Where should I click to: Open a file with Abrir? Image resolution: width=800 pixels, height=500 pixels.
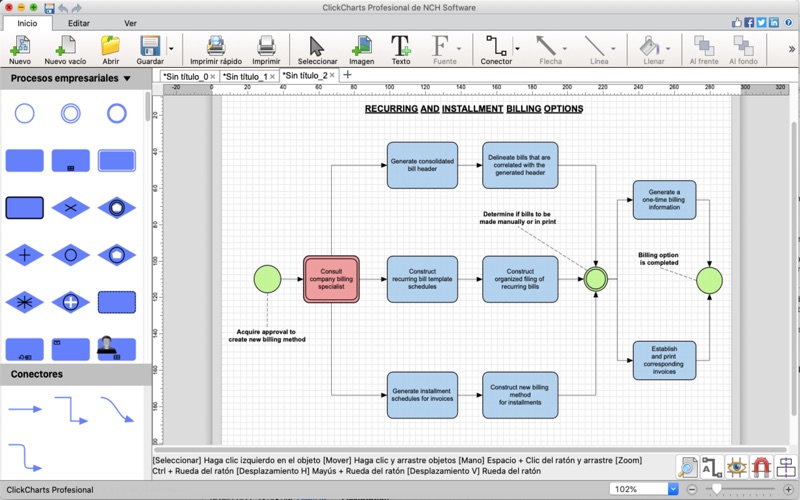coord(110,49)
